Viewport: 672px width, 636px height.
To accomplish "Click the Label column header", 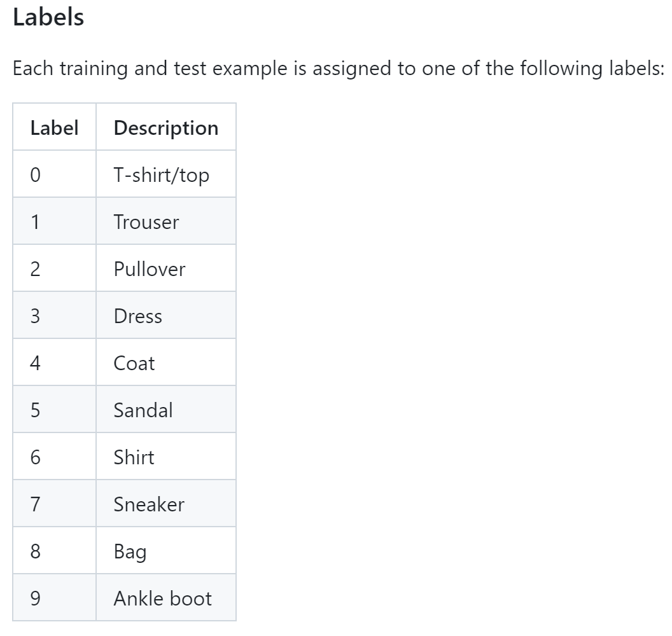I will [x=55, y=127].
